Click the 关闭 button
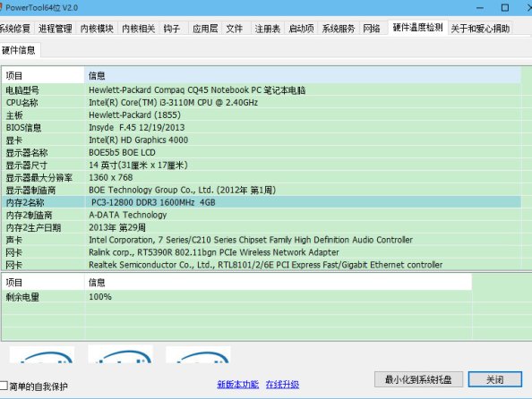The image size is (532, 399). 495,379
